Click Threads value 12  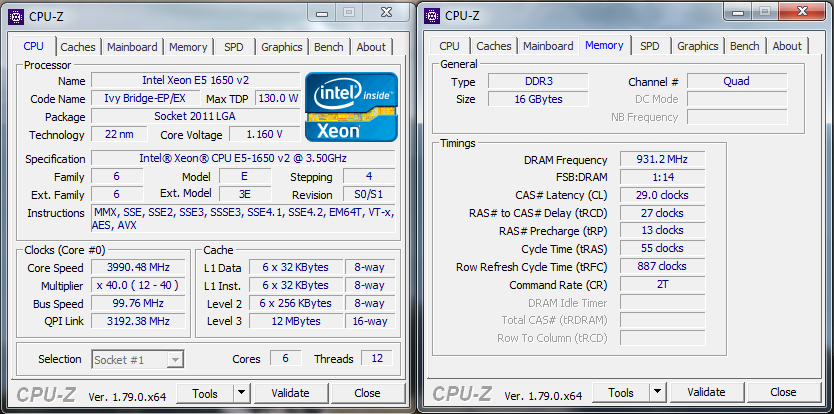click(377, 358)
